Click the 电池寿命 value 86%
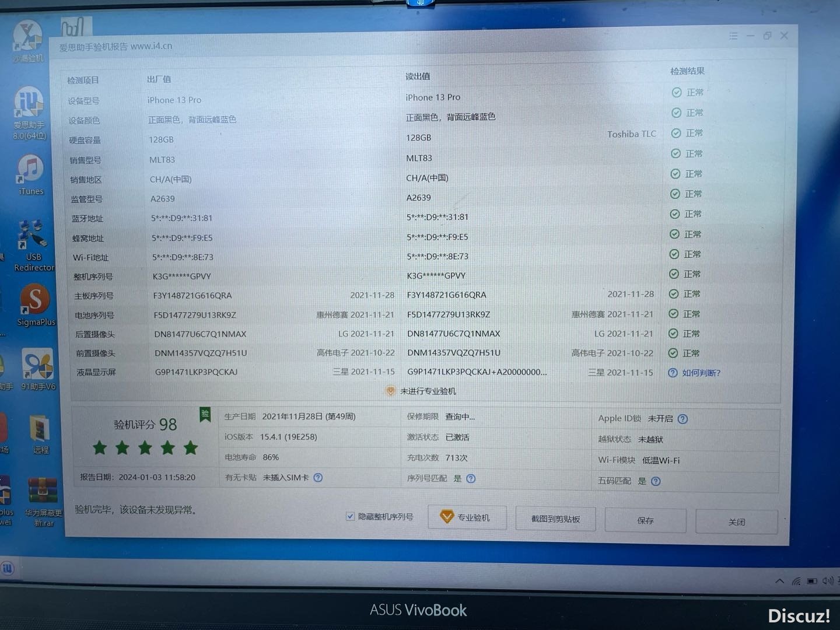This screenshot has width=840, height=630. point(271,457)
